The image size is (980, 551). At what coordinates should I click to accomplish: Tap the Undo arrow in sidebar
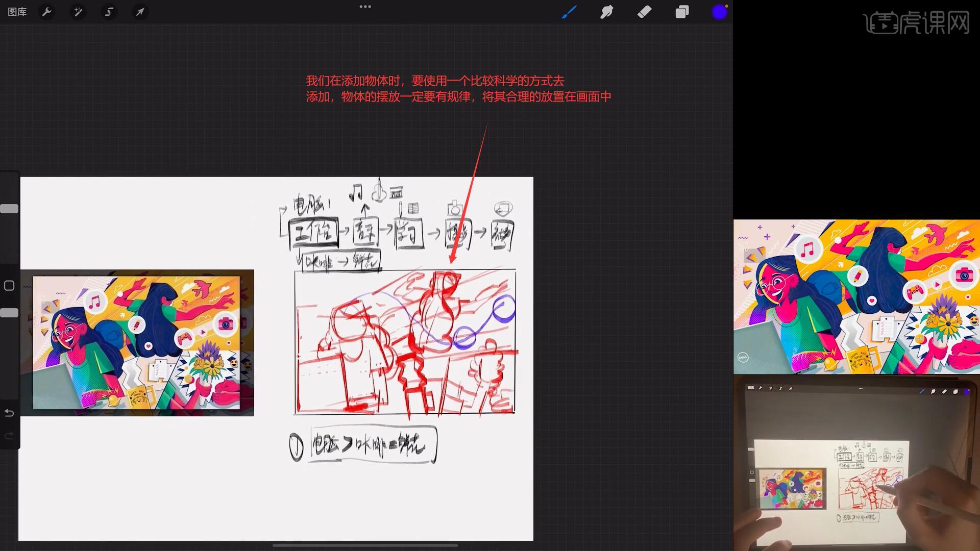point(9,413)
